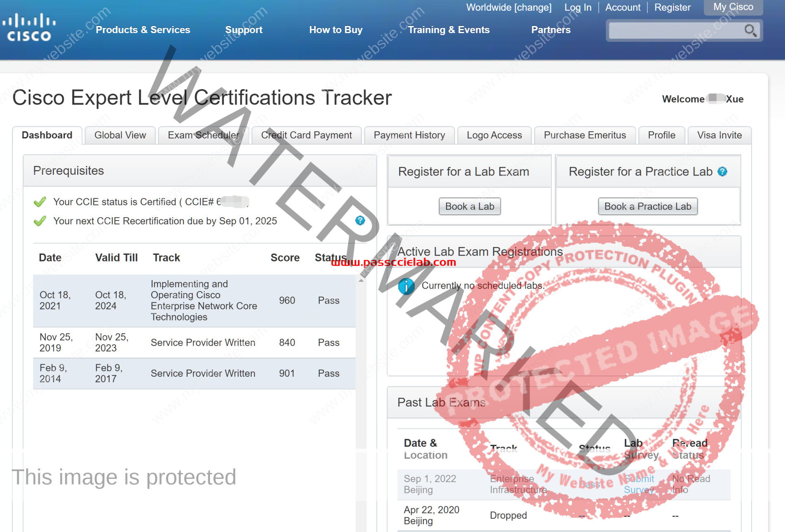Select the 901 score cell

[287, 373]
